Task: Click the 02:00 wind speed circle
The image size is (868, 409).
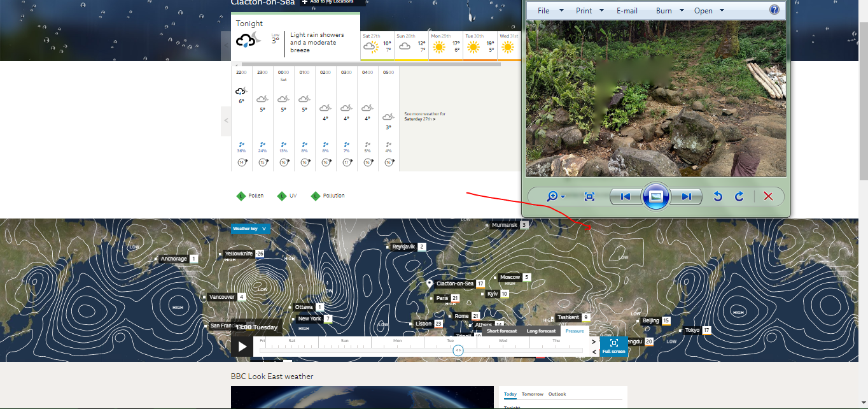Action: tap(326, 162)
